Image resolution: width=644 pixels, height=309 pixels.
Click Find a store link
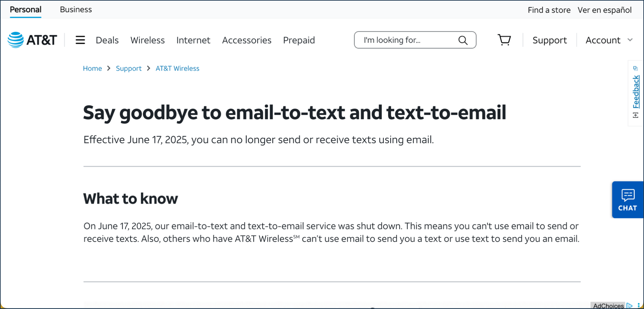tap(549, 10)
